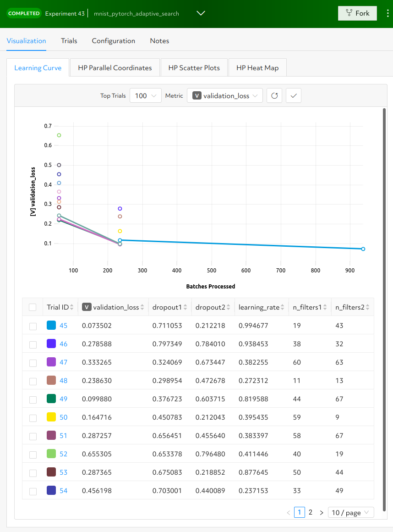Switch to the HP Parallel Coordinates tab
393x532 pixels.
115,67
